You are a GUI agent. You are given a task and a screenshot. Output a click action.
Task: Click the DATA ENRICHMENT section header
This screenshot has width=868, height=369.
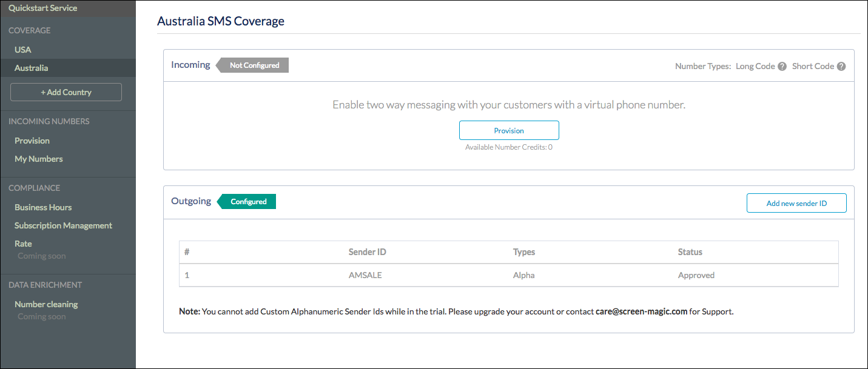[x=45, y=285]
